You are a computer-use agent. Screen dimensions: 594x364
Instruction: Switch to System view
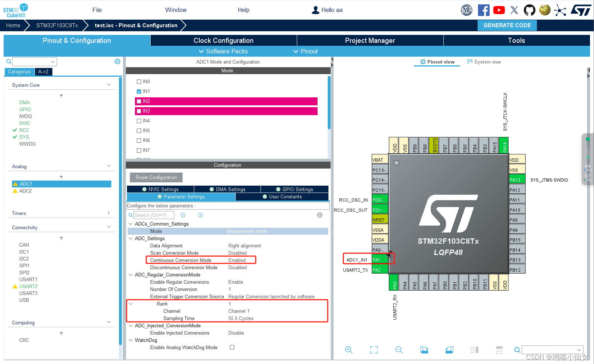[484, 62]
